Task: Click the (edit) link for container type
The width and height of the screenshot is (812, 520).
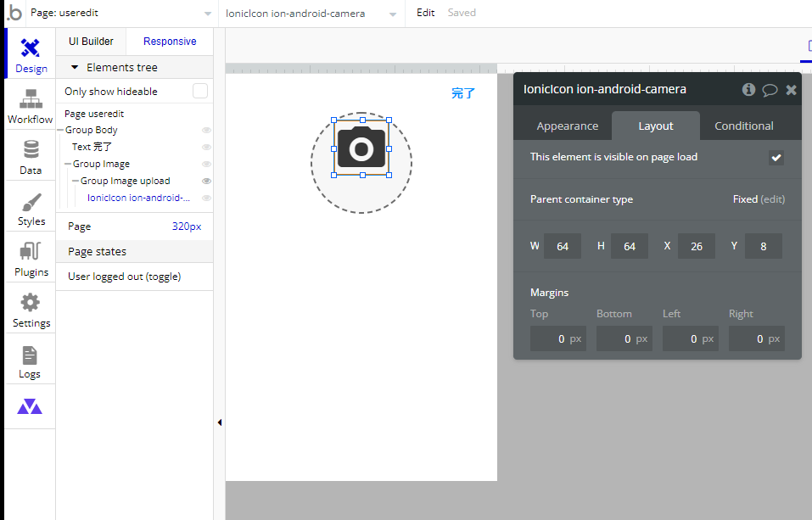Action: [x=772, y=199]
